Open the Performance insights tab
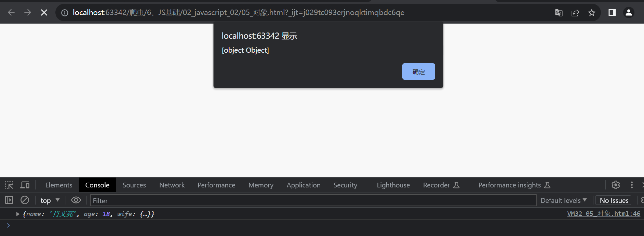This screenshot has height=236, width=644. pos(514,185)
